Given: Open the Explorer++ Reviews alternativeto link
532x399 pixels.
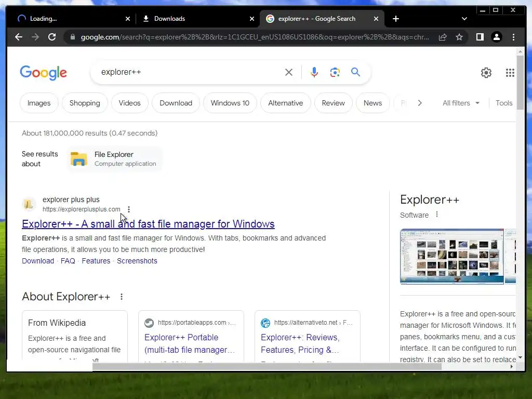Looking at the screenshot, I should click(x=300, y=343).
